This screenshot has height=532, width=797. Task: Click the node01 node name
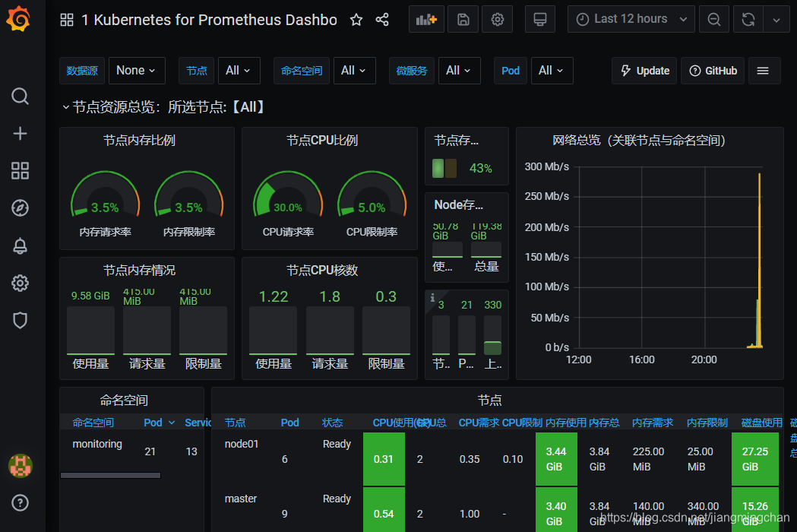[x=242, y=444]
